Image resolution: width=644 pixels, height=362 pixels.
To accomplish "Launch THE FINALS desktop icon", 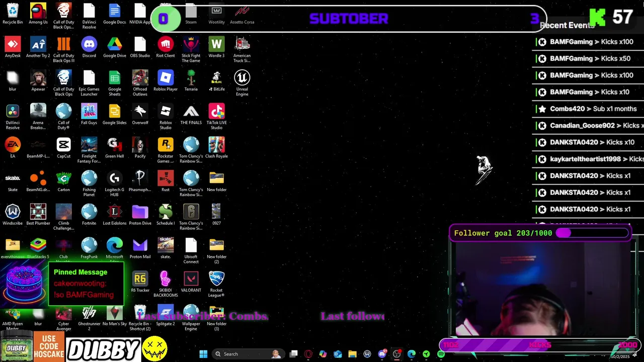I will (x=191, y=115).
